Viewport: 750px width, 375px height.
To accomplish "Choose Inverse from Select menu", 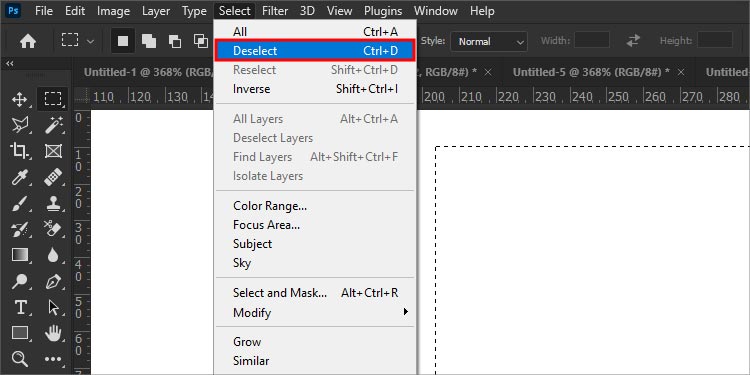I will (316, 89).
